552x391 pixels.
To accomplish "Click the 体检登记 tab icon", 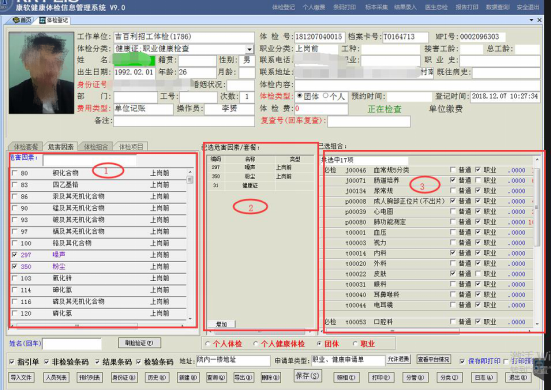I will (x=42, y=20).
